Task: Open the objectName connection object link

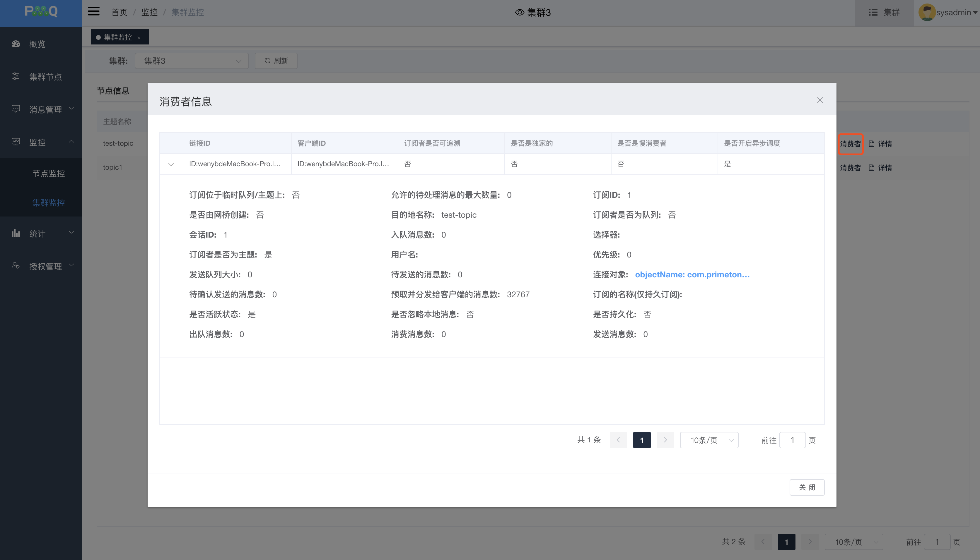Action: 692,275
